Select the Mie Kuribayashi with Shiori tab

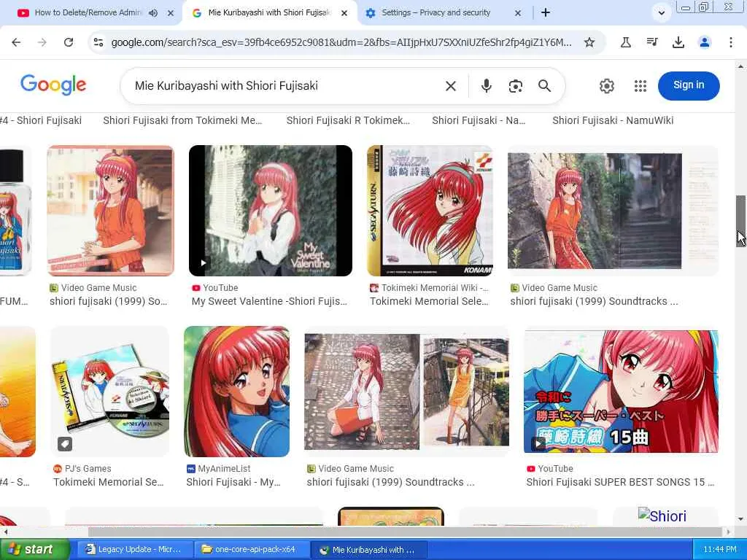(x=269, y=13)
